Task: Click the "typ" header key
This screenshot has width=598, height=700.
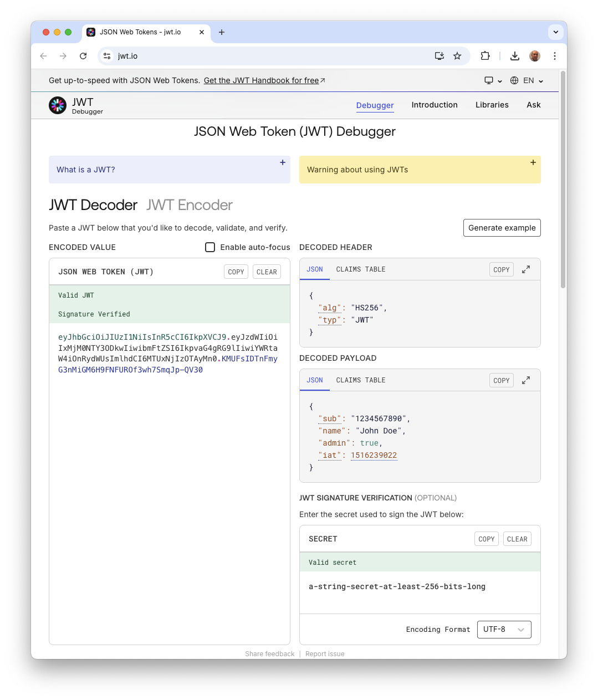Action: click(330, 320)
